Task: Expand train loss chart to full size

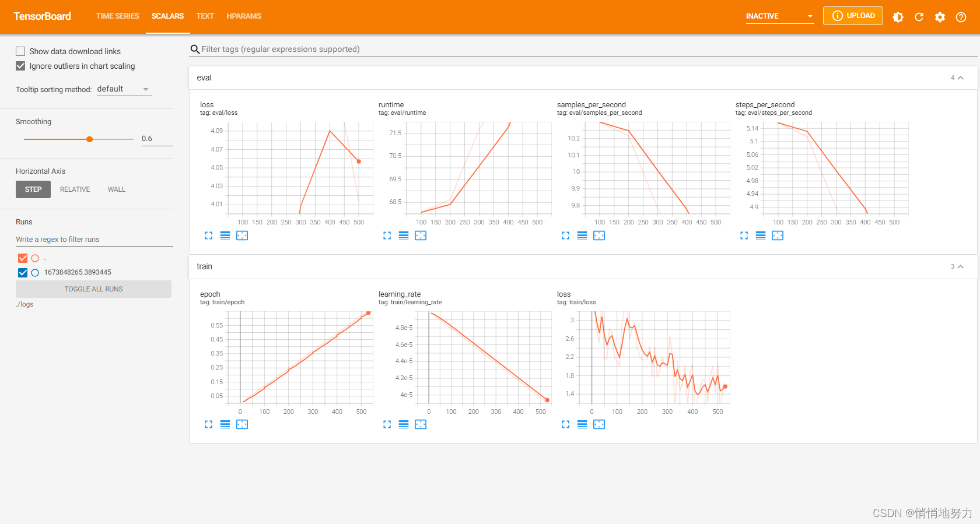Action: 566,424
